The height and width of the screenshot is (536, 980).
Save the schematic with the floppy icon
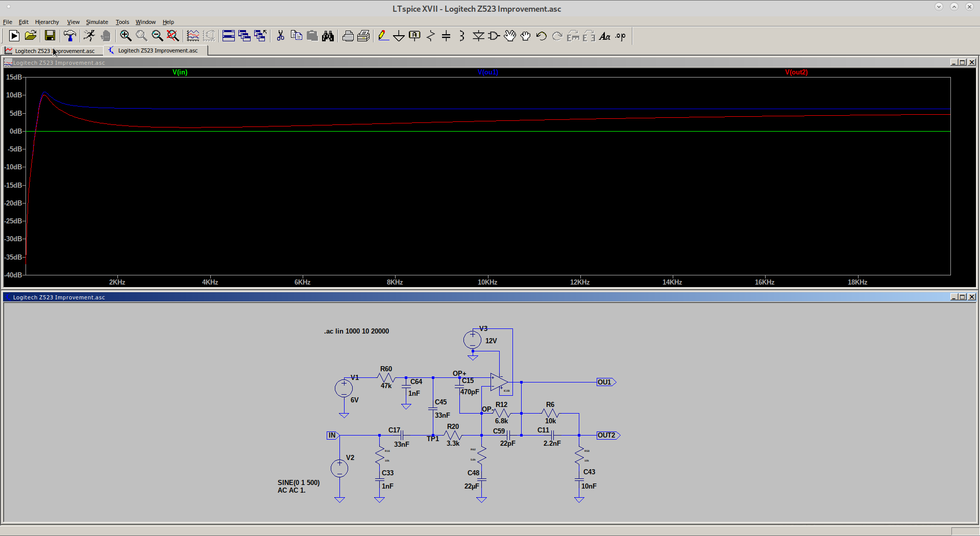pos(50,36)
